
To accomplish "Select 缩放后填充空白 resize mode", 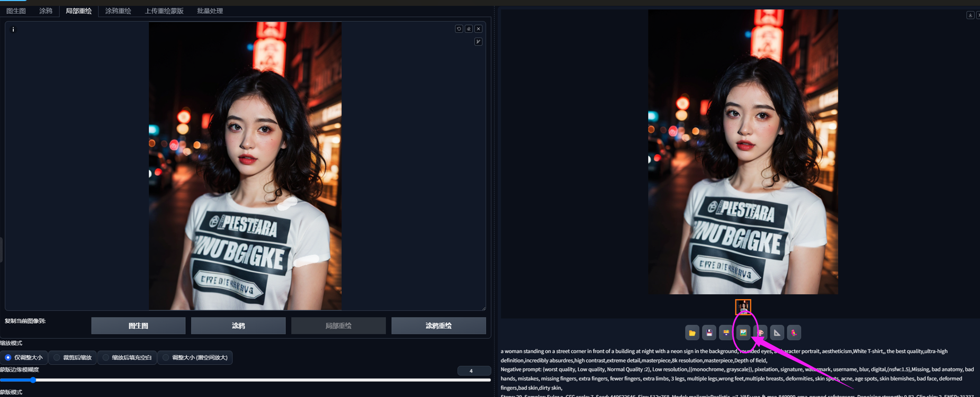I will click(x=127, y=357).
